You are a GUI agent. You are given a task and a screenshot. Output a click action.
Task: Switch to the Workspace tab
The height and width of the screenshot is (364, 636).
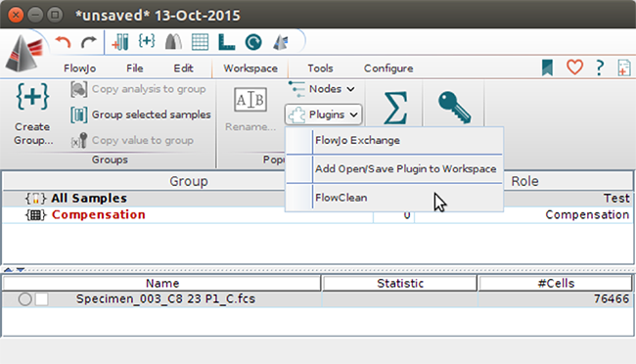coord(250,68)
